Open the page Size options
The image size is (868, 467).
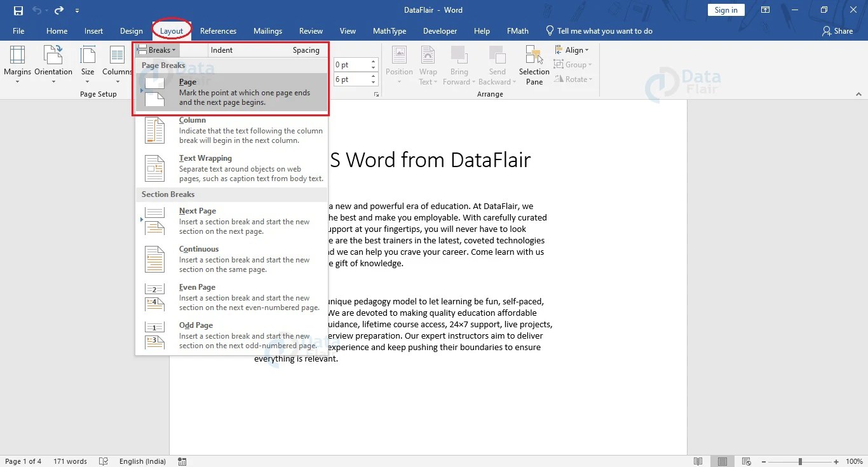pyautogui.click(x=88, y=65)
